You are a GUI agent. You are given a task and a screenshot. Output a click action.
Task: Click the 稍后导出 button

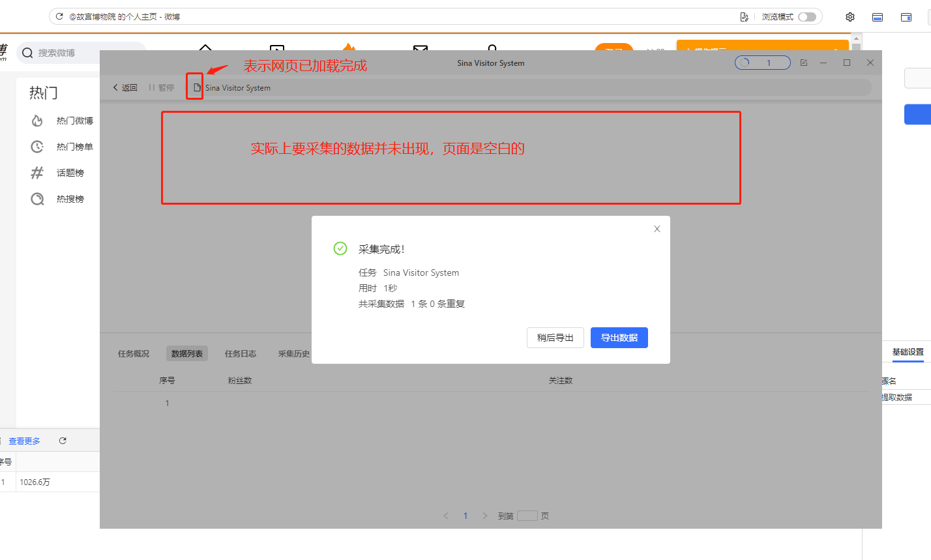click(555, 338)
